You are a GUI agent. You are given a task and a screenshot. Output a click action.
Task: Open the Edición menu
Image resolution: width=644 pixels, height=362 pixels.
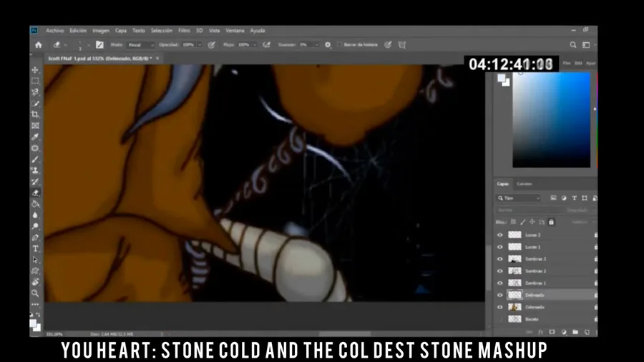point(78,30)
